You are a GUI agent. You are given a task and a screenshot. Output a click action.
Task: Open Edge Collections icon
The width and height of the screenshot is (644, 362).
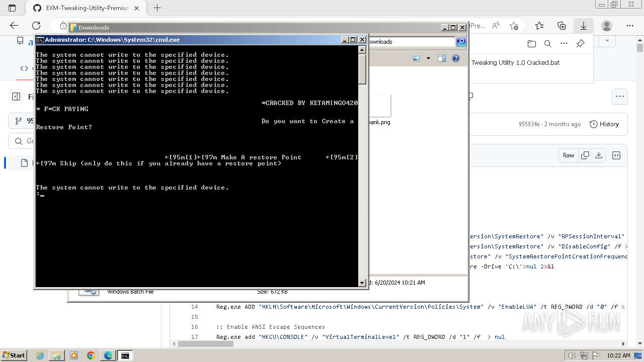coord(561,26)
